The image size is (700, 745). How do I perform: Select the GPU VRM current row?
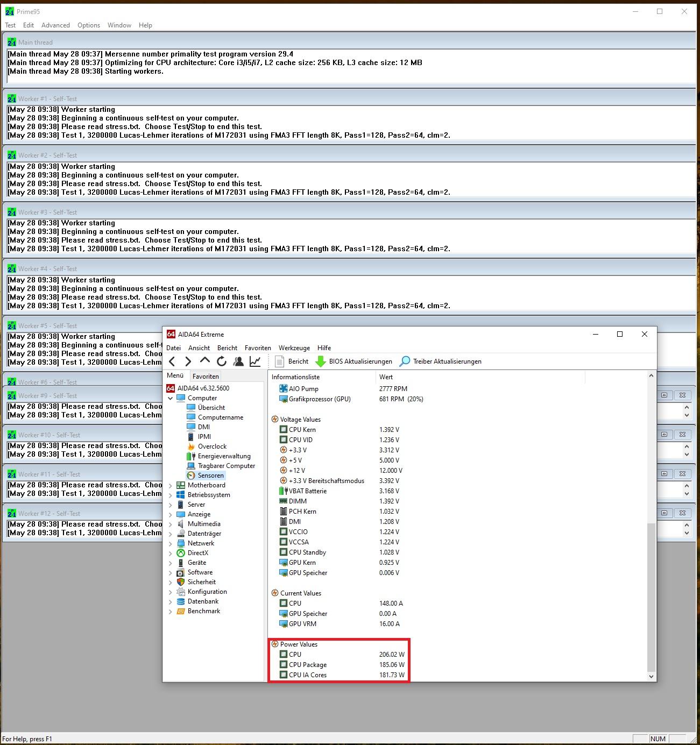coord(339,624)
